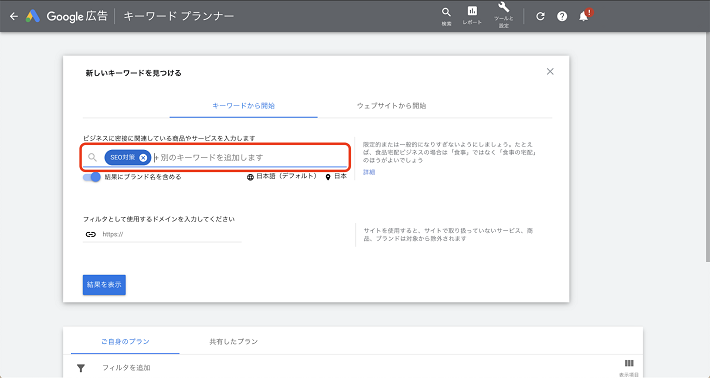Remove the SEO対策 keyword chip
The height and width of the screenshot is (378, 710).
pyautogui.click(x=143, y=158)
